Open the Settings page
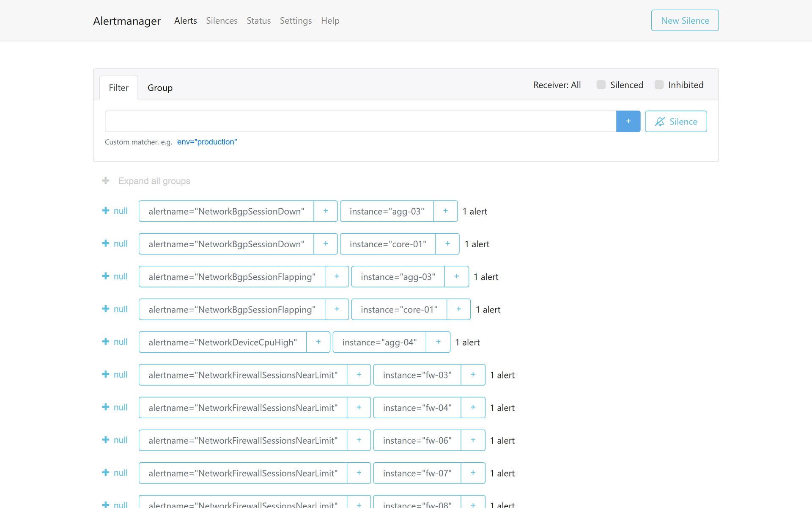Viewport: 812px width, 508px height. (296, 20)
